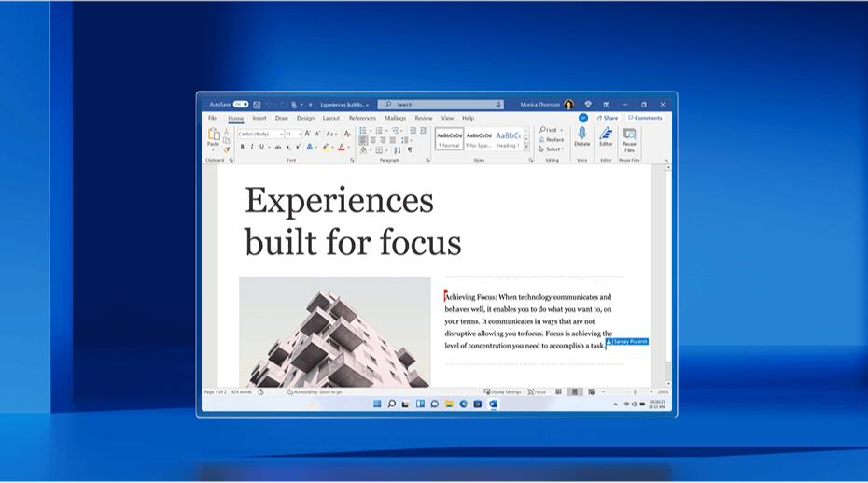
Task: Click the Paste clipboard icon
Action: click(x=213, y=135)
